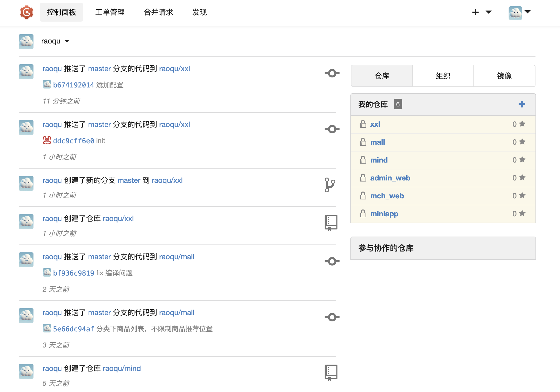Open 合并请求 in navigation bar
The width and height of the screenshot is (560, 392).
point(158,12)
